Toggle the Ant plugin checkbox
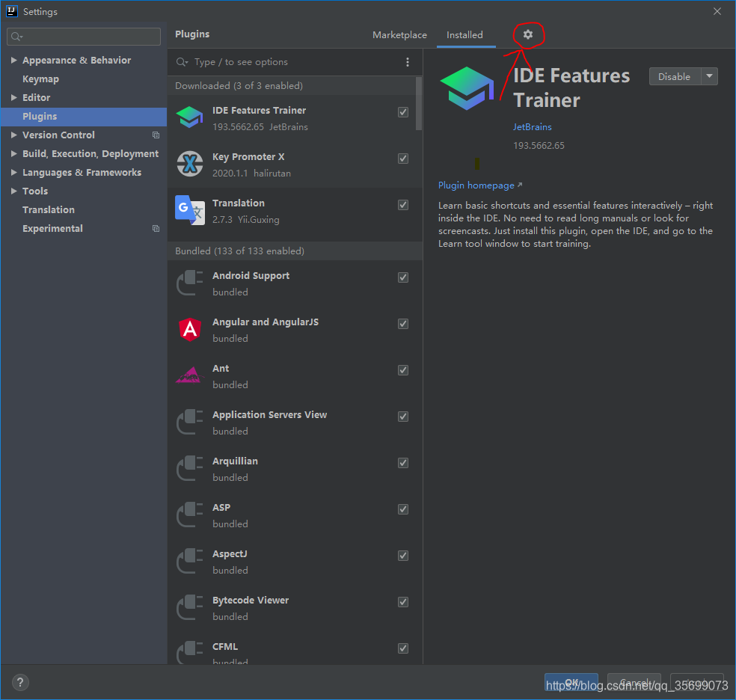Viewport: 736px width, 700px height. coord(402,370)
